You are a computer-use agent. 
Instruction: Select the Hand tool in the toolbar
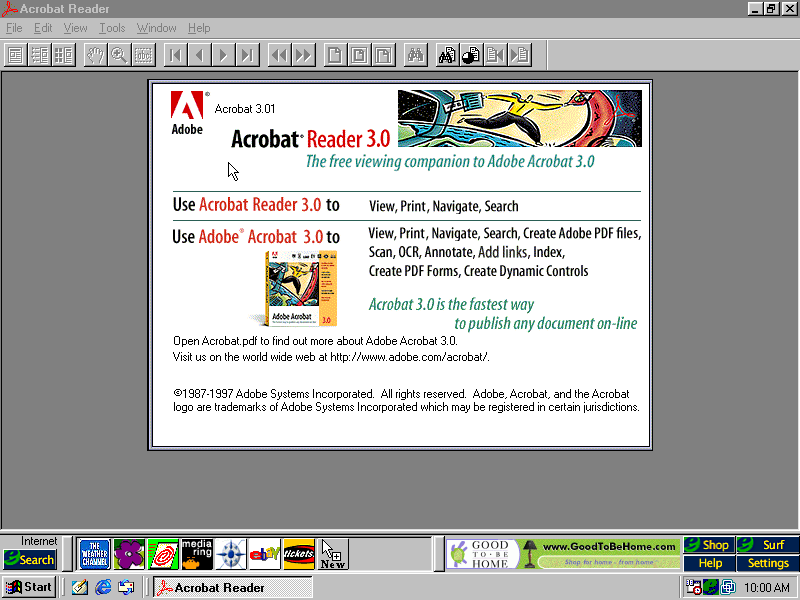(95, 55)
